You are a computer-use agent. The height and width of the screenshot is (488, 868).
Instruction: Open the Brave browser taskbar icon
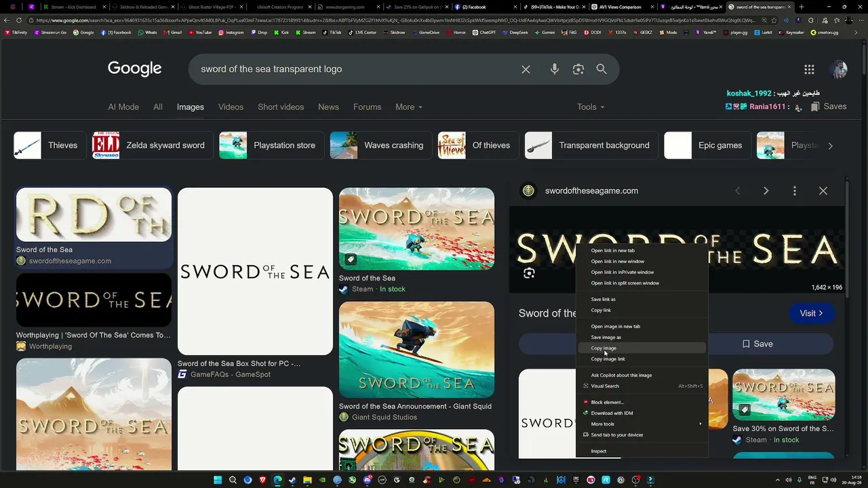[x=262, y=481]
